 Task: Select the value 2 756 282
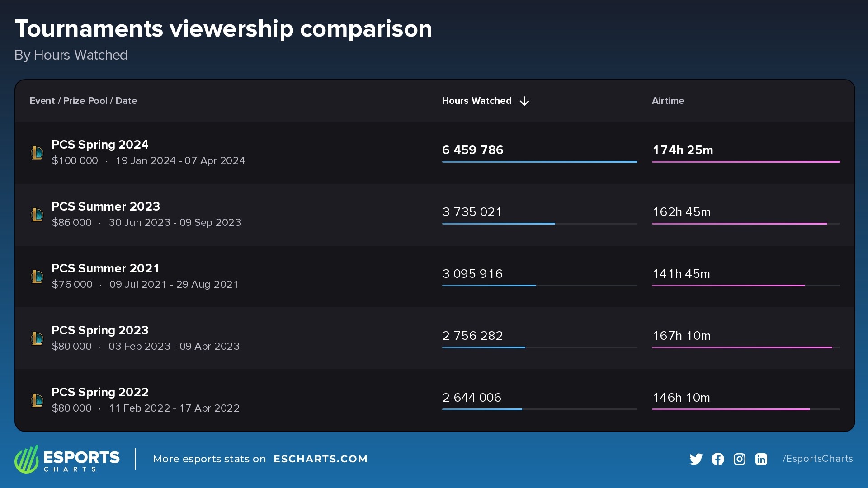click(472, 336)
